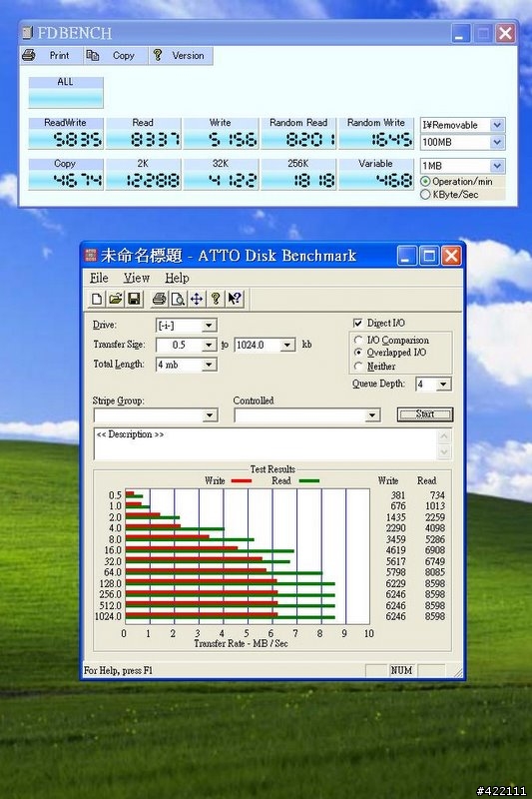Click the Start button in ATTO

[425, 414]
